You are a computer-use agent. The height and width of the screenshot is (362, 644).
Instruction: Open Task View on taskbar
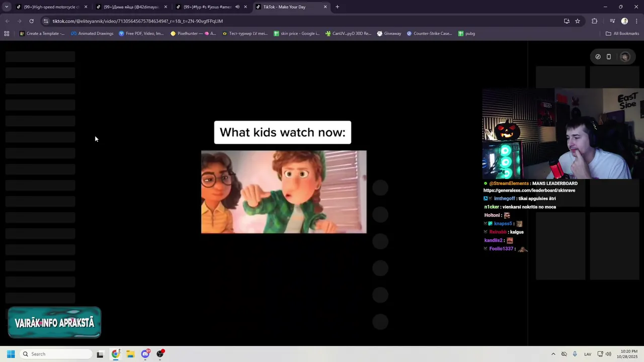point(100,354)
